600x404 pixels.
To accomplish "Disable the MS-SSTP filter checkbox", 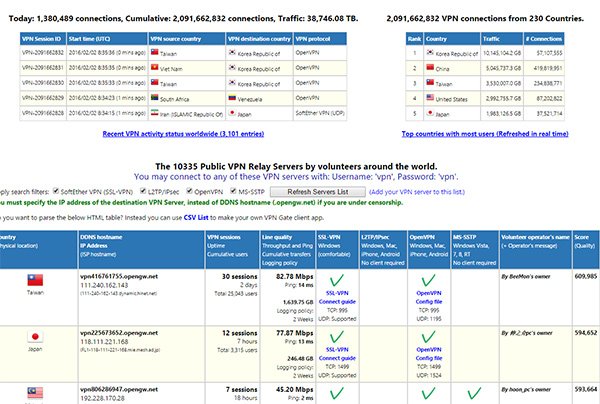I will 233,191.
